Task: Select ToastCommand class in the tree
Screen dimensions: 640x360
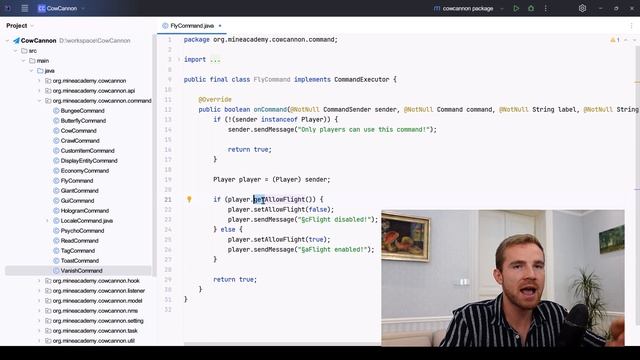Action: coord(80,261)
